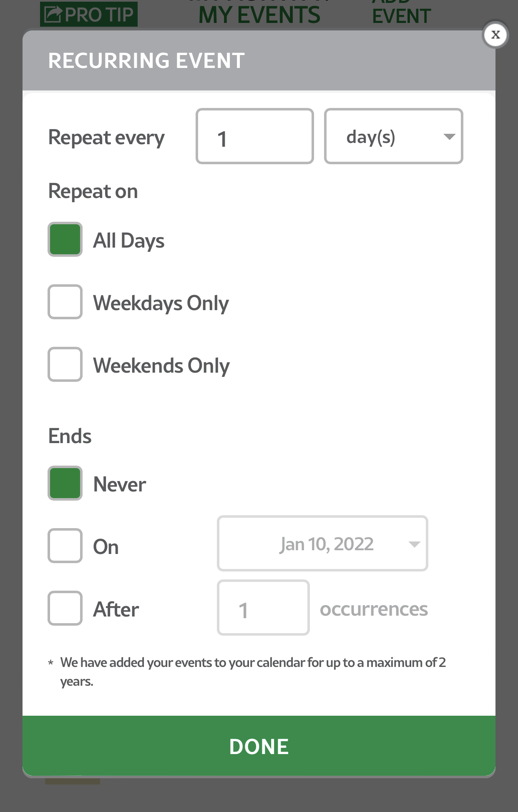518x812 pixels.
Task: Toggle the Never ends checkbox
Action: [65, 484]
